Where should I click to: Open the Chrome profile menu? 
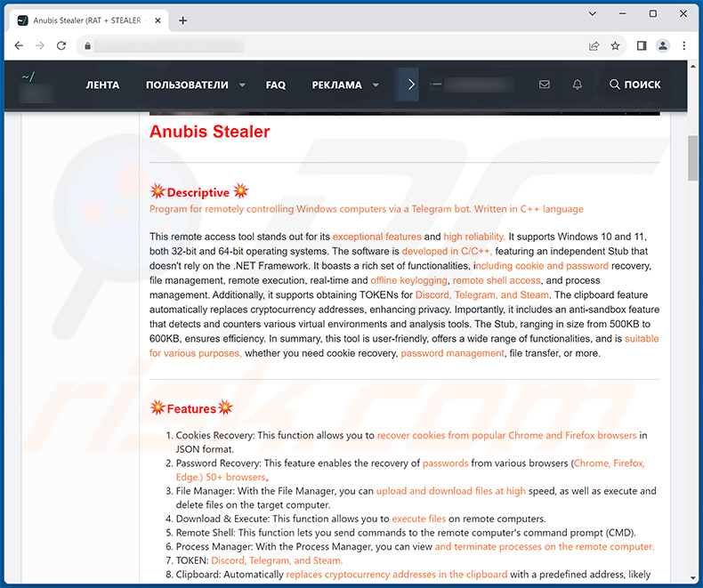pos(663,45)
